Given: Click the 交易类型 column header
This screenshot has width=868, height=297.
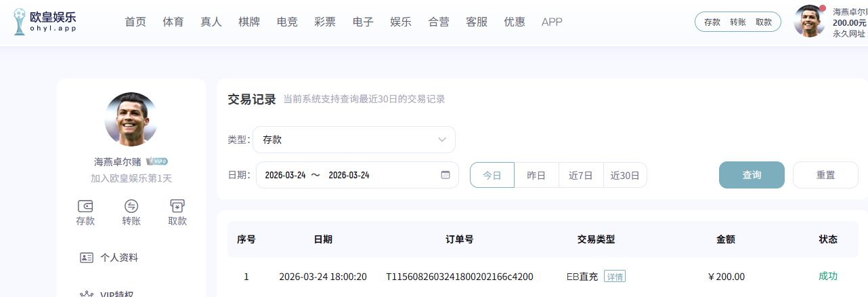Looking at the screenshot, I should point(596,239).
